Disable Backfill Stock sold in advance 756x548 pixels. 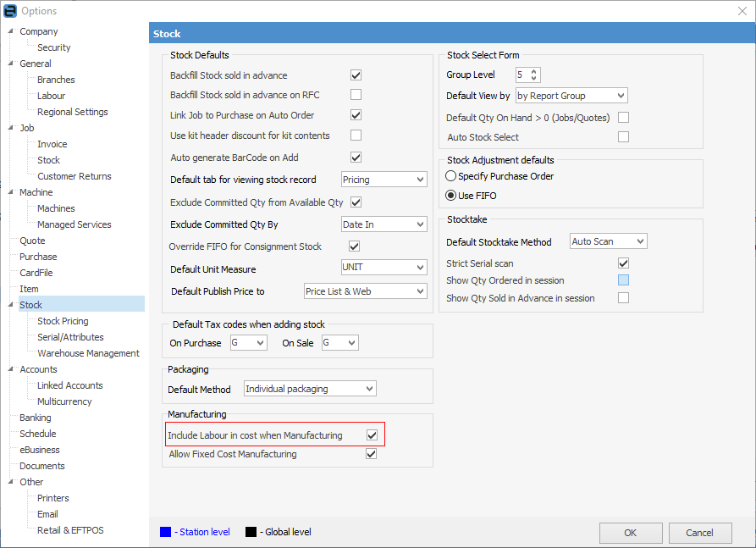(356, 75)
